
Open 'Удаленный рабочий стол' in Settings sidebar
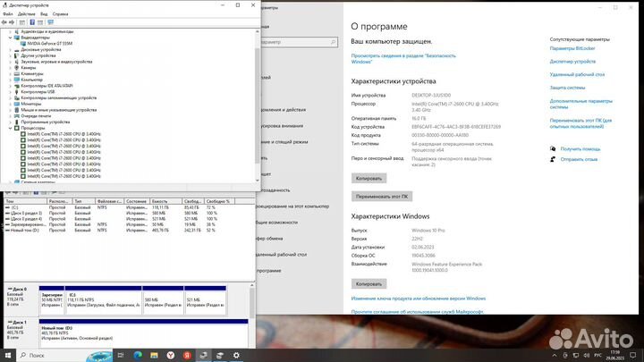pyautogui.click(x=282, y=255)
